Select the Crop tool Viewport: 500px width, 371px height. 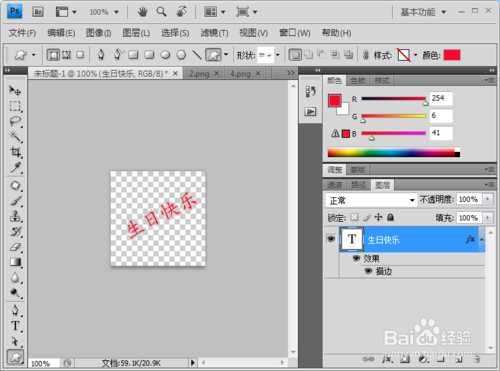coord(15,153)
